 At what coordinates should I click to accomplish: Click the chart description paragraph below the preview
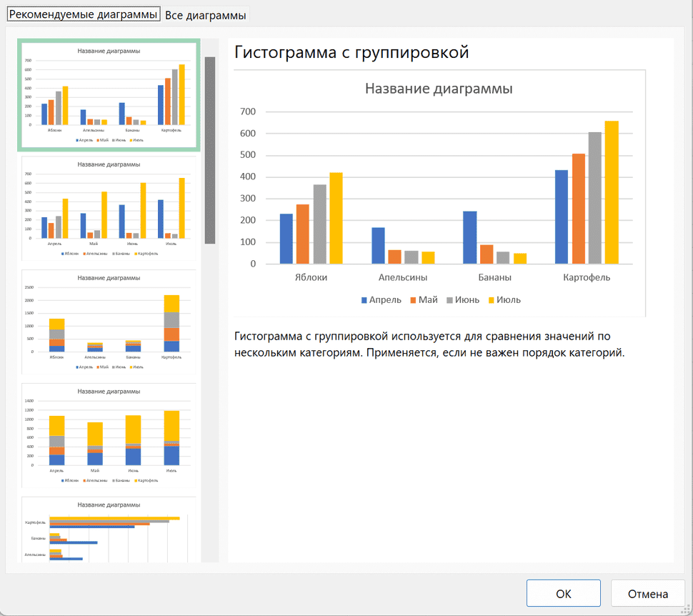429,344
